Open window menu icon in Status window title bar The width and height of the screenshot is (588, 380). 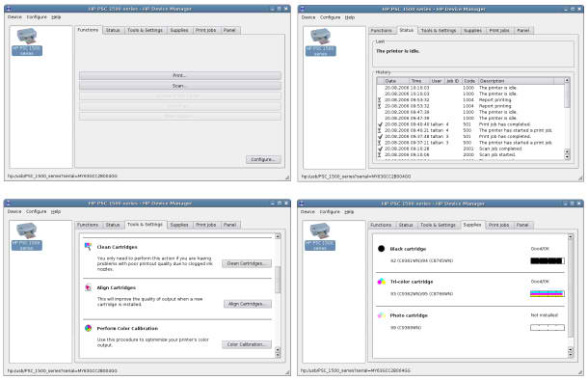click(x=303, y=9)
